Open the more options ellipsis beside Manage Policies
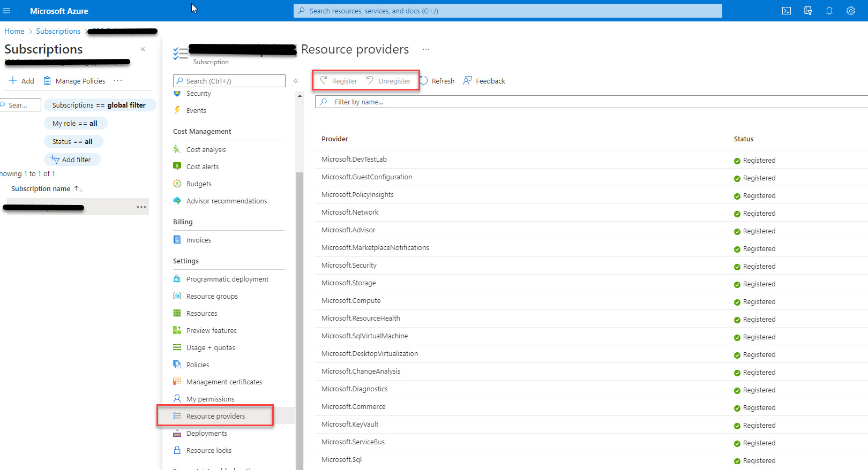 point(118,81)
